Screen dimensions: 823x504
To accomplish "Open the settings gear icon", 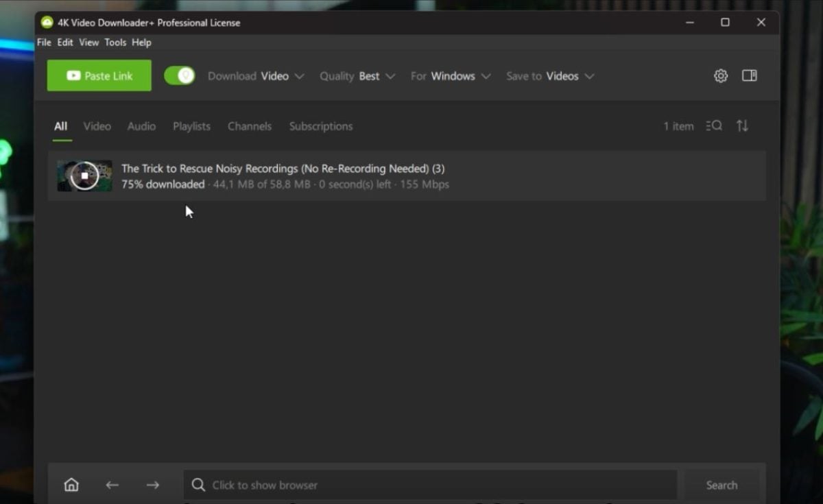I will tap(720, 76).
